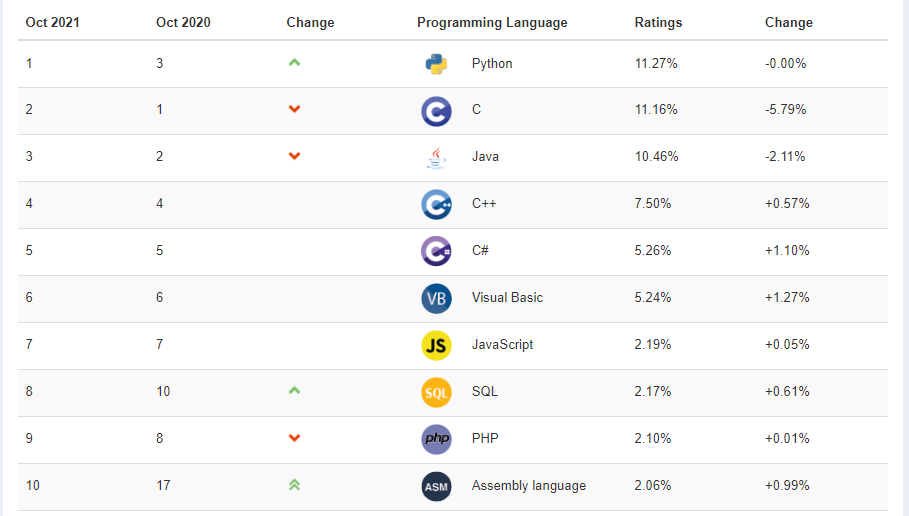Click the dark ASM Assembly icon

(x=436, y=486)
